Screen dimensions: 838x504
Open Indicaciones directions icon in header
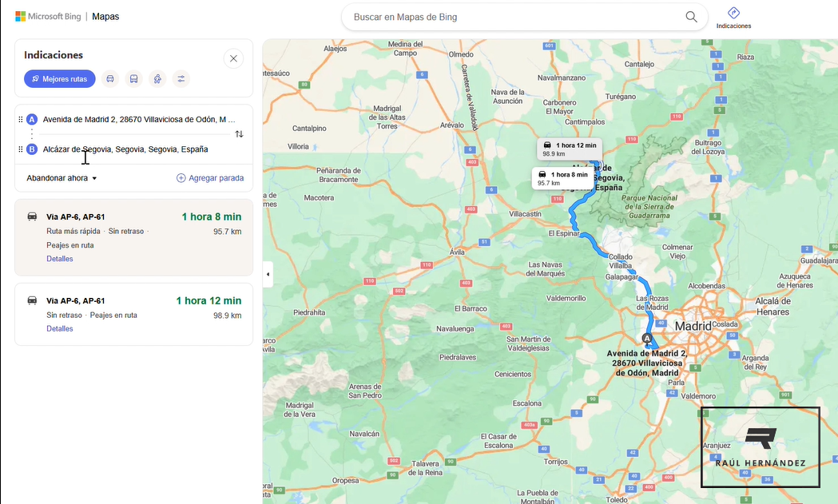(733, 18)
